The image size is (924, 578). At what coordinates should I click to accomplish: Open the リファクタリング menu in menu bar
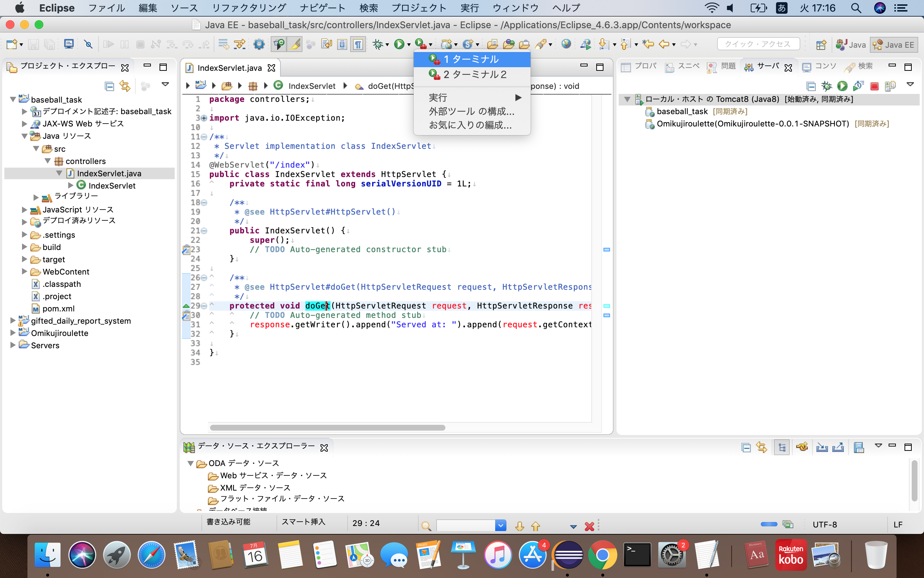(249, 8)
